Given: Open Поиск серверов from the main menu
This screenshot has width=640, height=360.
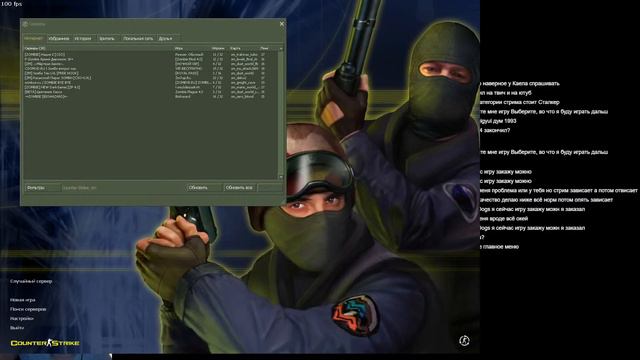Looking at the screenshot, I should [28, 309].
